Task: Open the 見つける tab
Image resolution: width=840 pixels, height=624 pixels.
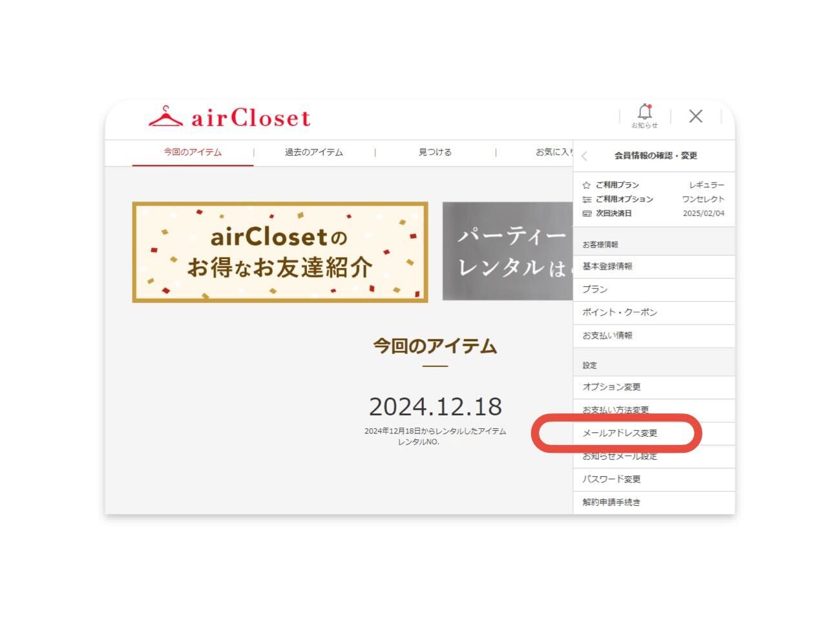Action: click(x=435, y=152)
